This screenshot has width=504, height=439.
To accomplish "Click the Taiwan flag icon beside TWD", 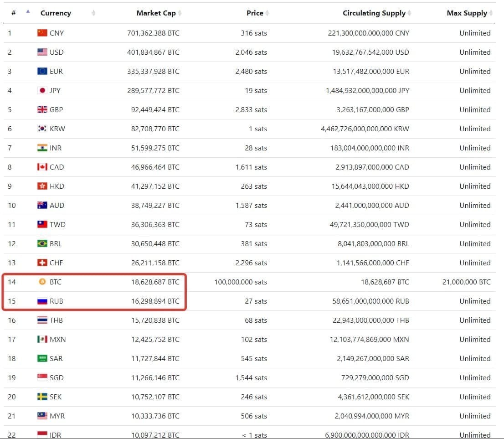I will [x=42, y=224].
